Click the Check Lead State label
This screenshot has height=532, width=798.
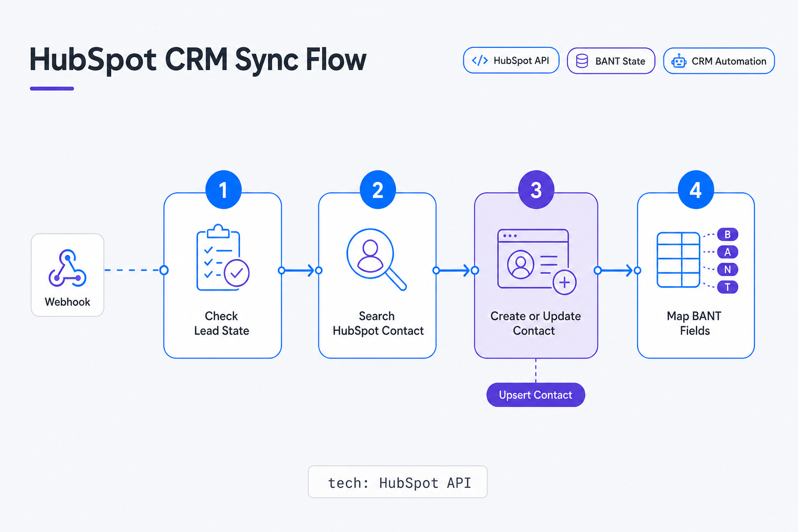pyautogui.click(x=222, y=323)
